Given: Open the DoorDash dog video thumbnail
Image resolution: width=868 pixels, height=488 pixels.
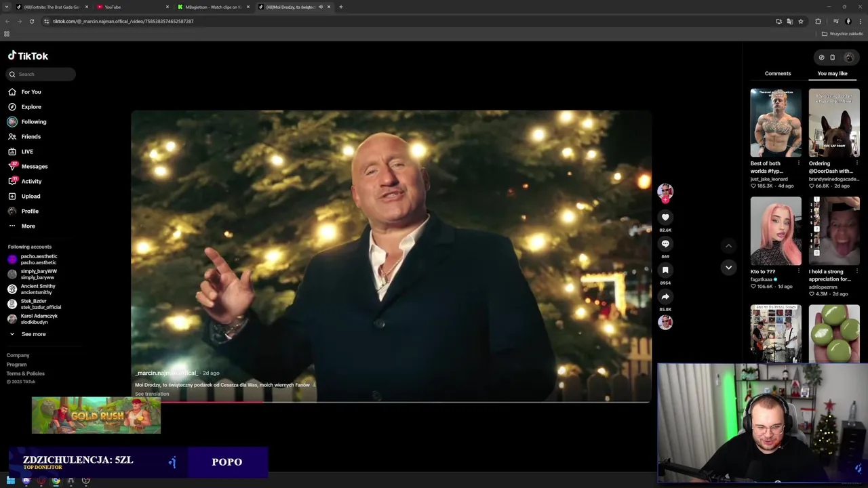Looking at the screenshot, I should click(x=834, y=123).
